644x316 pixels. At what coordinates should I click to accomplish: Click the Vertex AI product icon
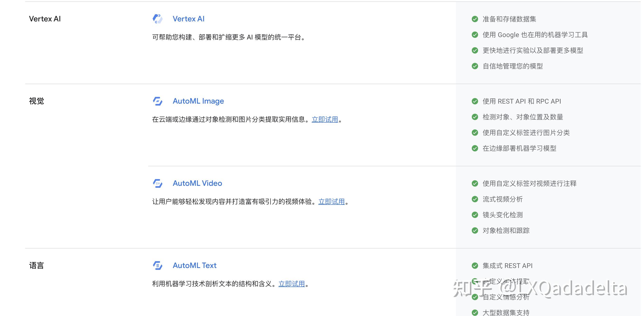coord(157,19)
